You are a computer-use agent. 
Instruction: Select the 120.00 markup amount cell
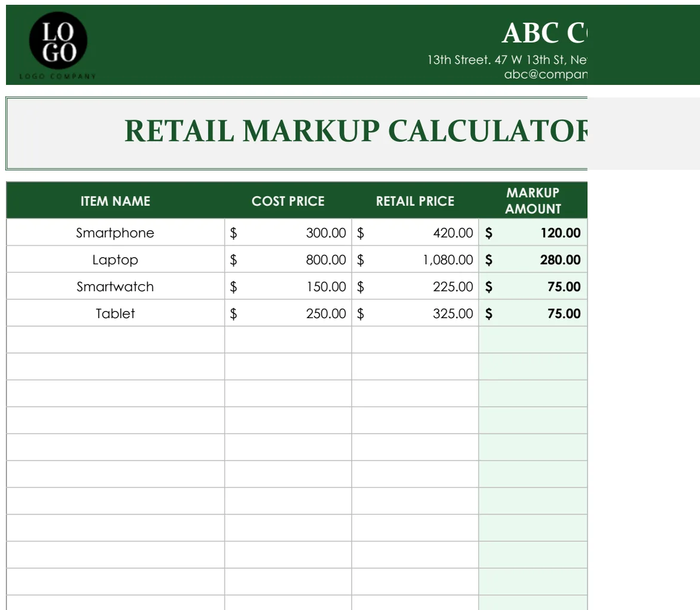533,233
